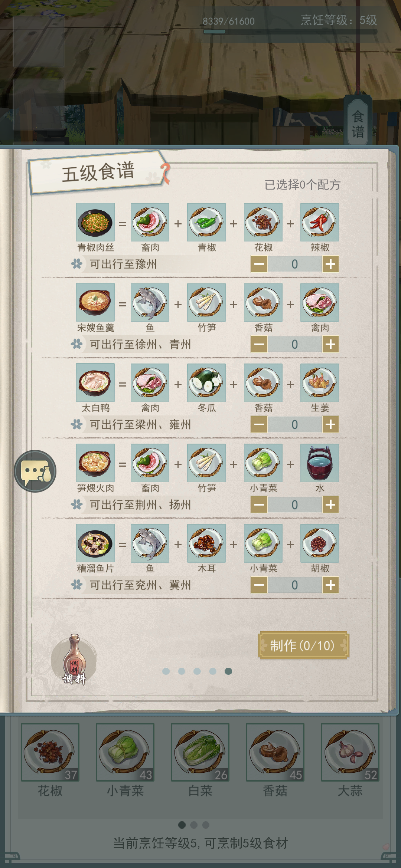Tap the red question mark help icon

click(166, 173)
